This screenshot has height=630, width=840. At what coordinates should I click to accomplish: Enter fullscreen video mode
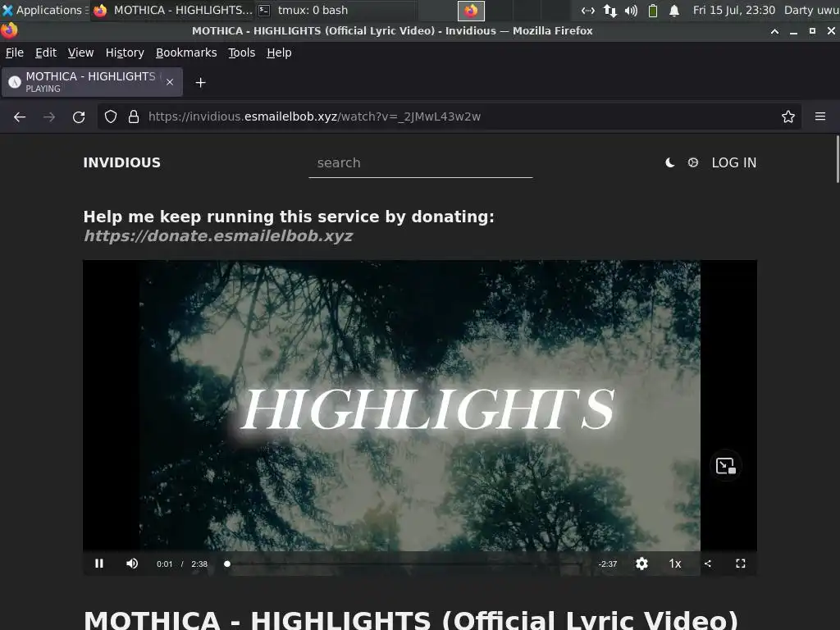point(741,564)
